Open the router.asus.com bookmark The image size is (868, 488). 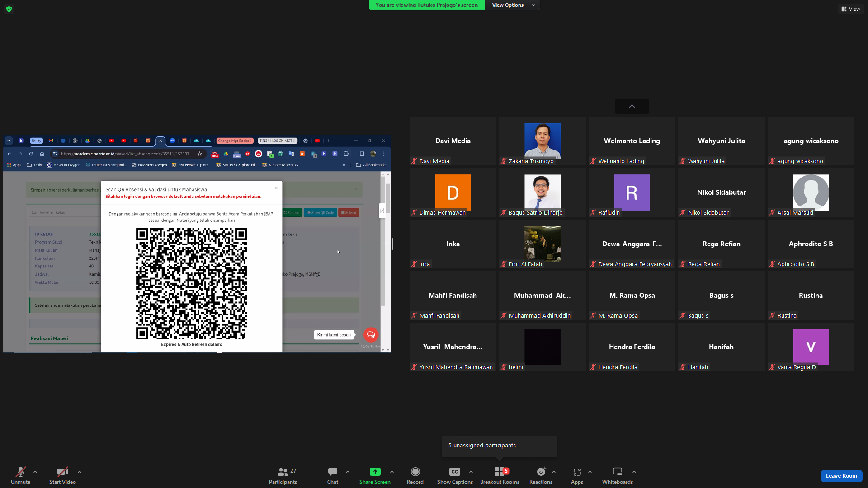coord(106,165)
